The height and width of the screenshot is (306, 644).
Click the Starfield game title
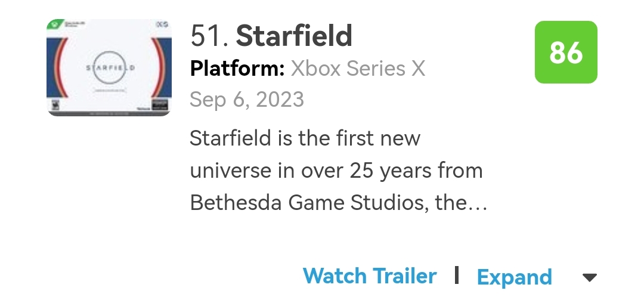point(294,36)
